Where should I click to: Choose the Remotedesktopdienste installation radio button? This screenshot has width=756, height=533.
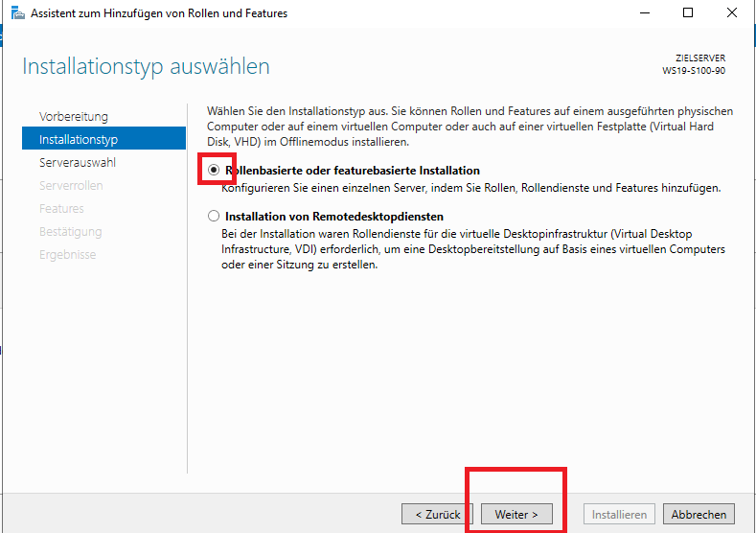point(214,217)
